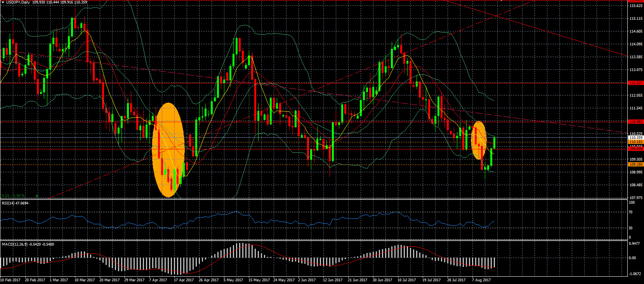Viewport: 644px width, 284px height.
Task: Click the 30 Jun 2017 date label
Action: pyautogui.click(x=383, y=280)
